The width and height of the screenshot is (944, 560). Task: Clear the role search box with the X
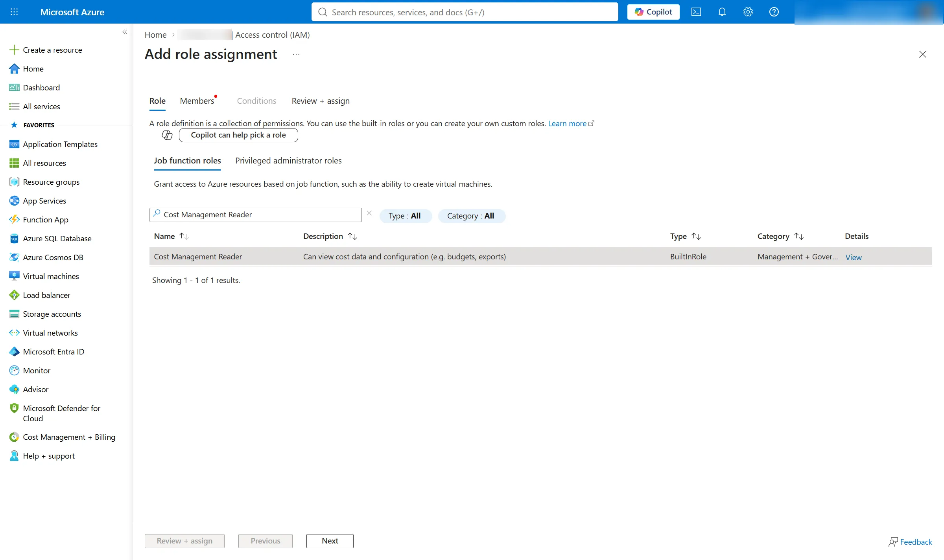click(369, 213)
